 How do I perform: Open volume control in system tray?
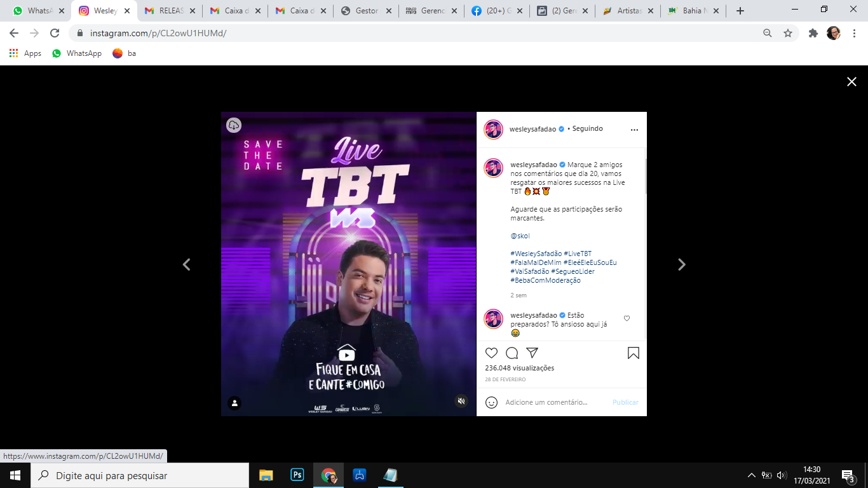point(782,475)
